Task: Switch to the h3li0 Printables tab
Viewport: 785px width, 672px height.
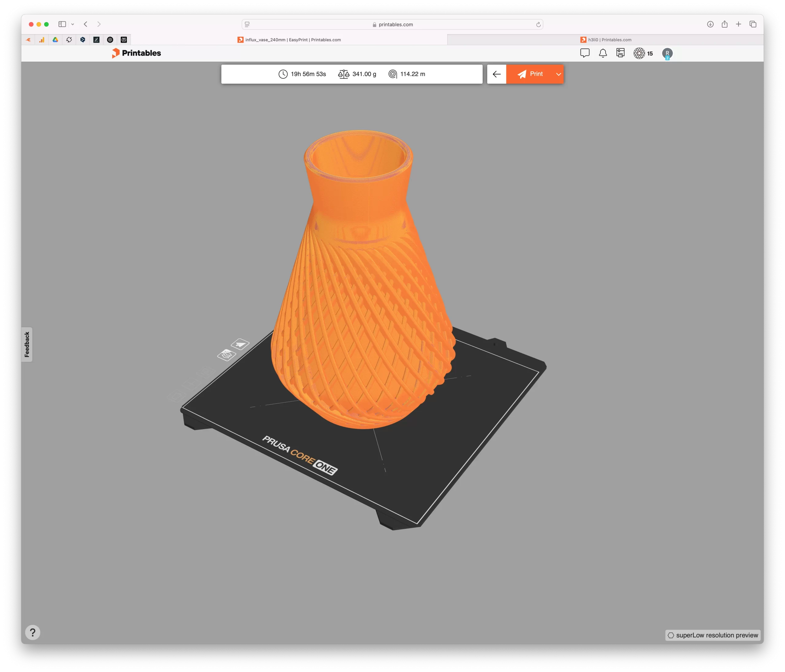Action: [x=605, y=40]
